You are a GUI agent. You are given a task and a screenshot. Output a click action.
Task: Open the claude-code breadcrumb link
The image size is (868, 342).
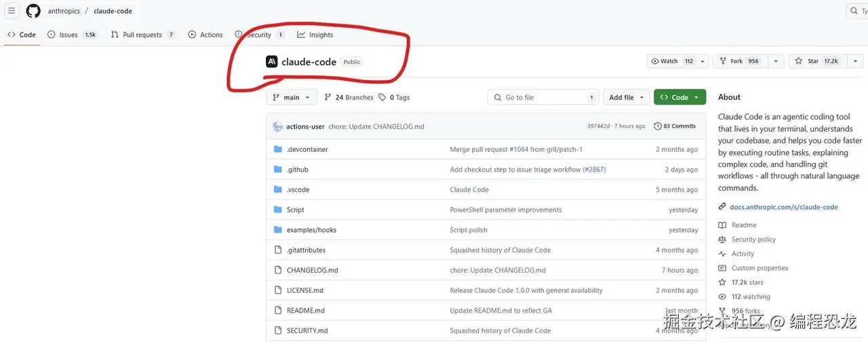[113, 12]
